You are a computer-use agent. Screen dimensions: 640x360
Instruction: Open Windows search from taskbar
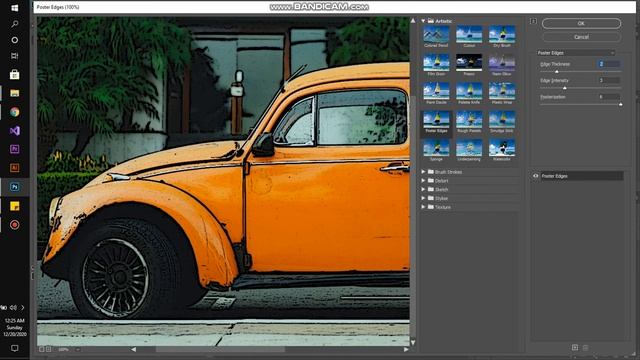[x=15, y=24]
